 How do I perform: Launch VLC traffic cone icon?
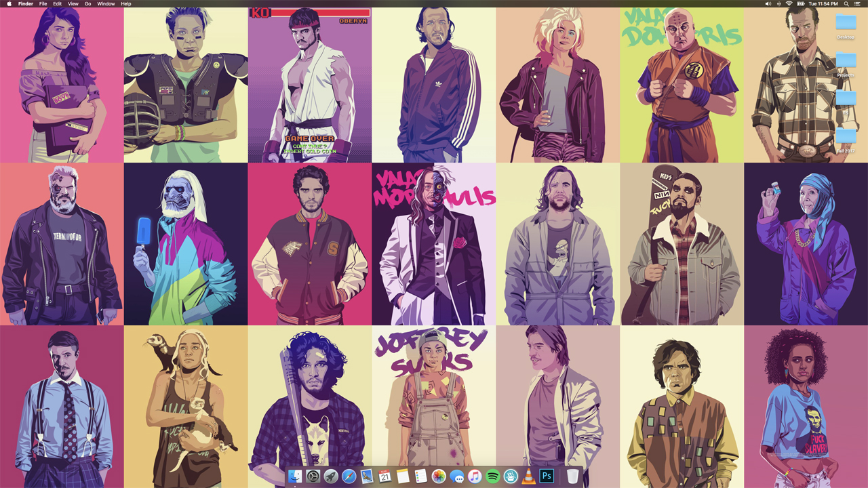point(528,476)
